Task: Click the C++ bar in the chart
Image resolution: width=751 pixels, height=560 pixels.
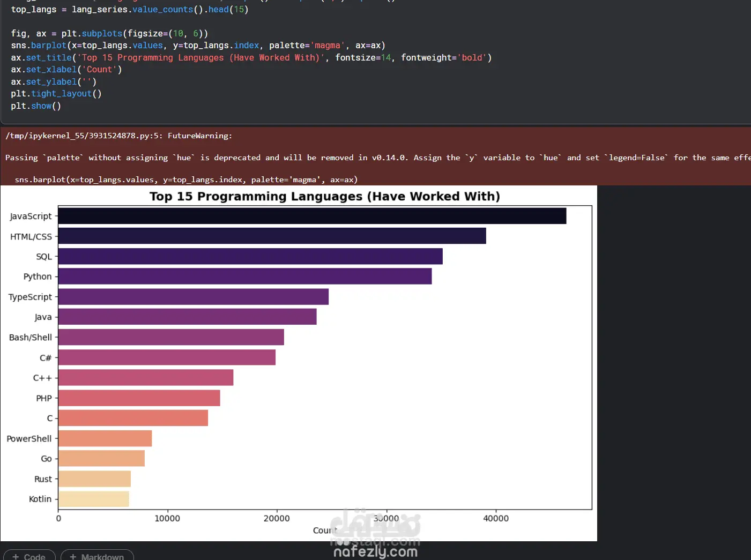Action: [146, 377]
